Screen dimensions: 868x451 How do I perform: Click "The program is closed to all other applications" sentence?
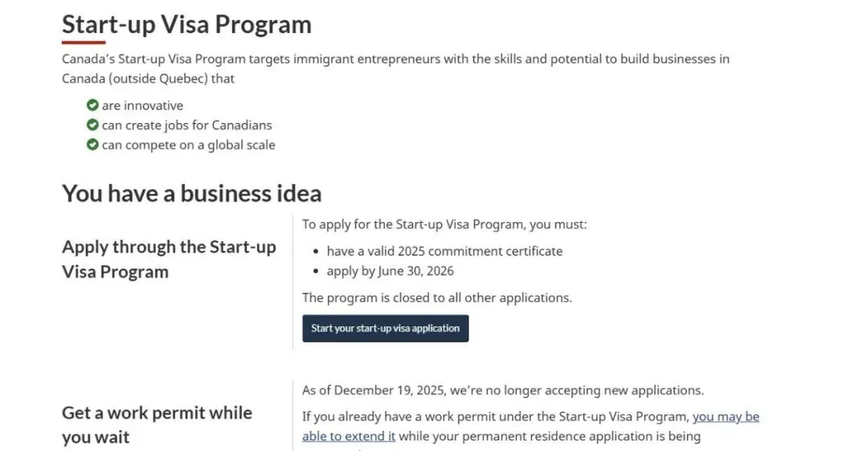[x=436, y=297]
